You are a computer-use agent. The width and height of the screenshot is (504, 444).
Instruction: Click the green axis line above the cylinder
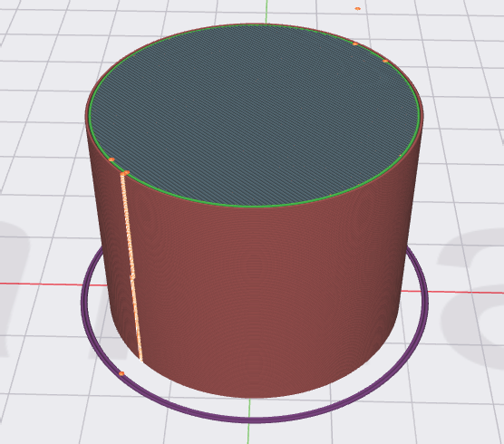pyautogui.click(x=267, y=12)
